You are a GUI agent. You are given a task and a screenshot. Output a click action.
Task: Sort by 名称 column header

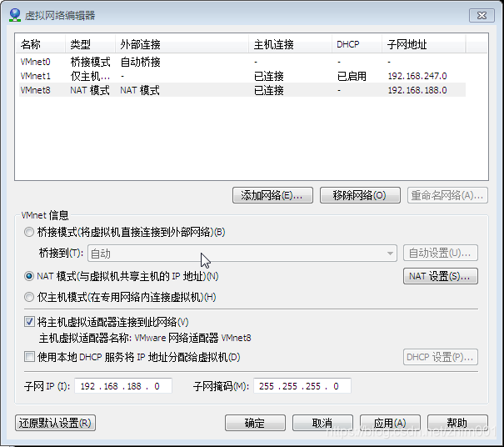click(x=41, y=44)
